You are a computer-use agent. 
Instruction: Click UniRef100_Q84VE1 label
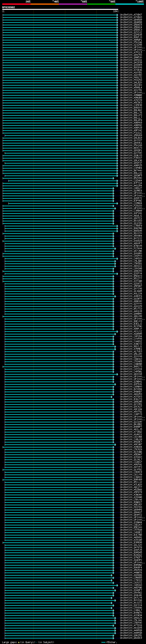coord(131,143)
